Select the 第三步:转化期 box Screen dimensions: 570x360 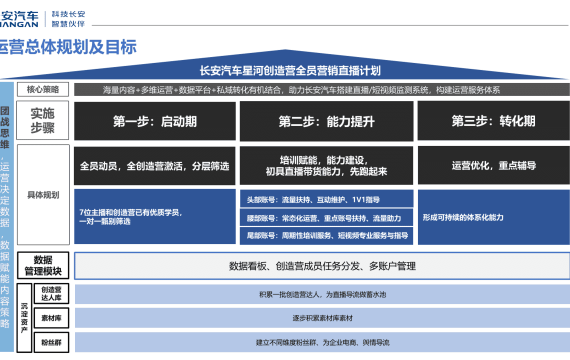(494, 121)
